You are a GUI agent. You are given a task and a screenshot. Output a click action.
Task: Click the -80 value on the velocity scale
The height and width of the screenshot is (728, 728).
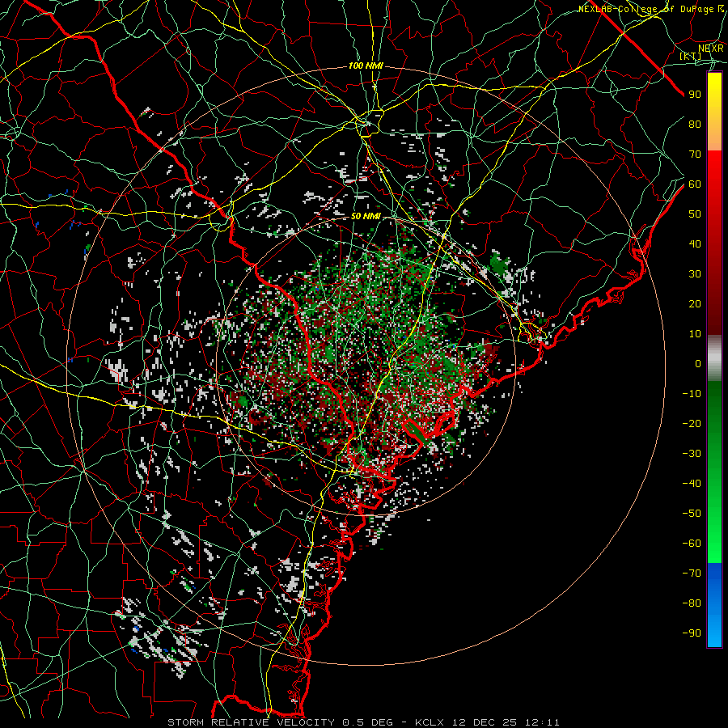(x=692, y=603)
